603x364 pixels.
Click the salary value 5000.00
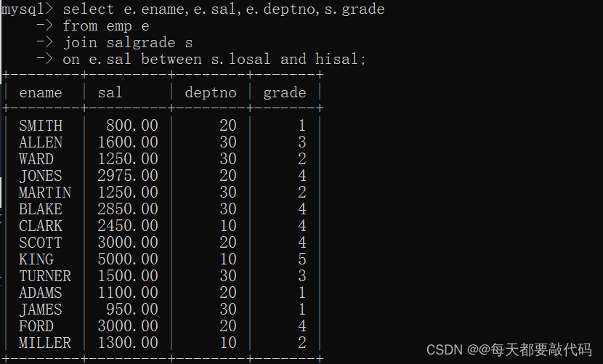coord(128,259)
